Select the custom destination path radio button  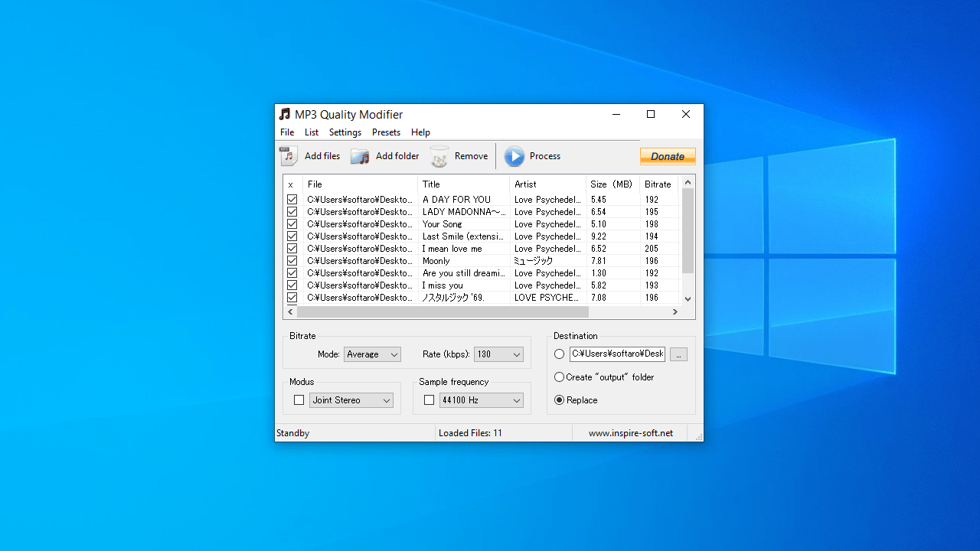tap(559, 354)
